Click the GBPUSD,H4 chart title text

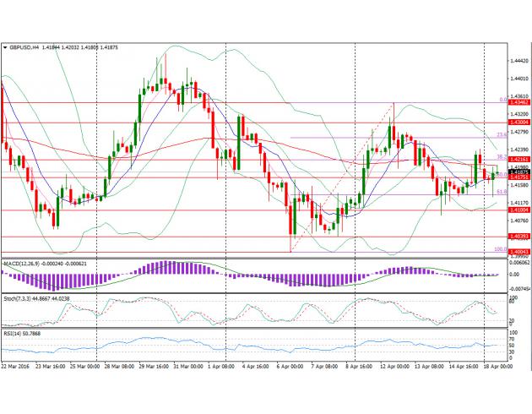29,49
